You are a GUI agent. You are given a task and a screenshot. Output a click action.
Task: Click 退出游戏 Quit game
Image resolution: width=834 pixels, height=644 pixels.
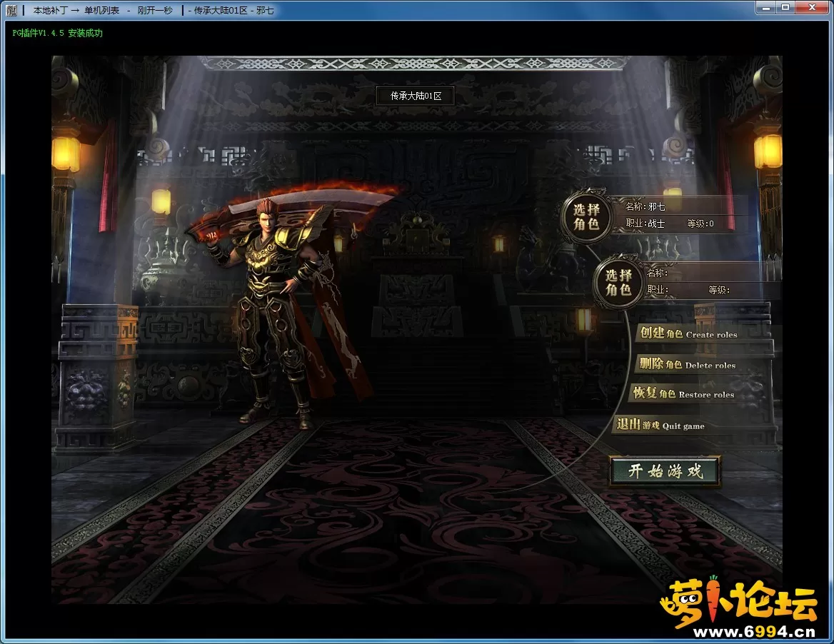(660, 425)
